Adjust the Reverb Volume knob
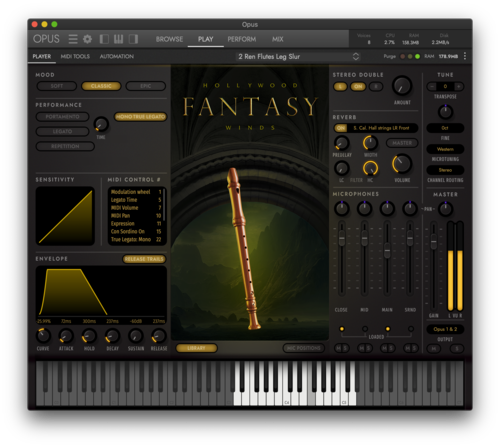This screenshot has width=500, height=447. pos(402,164)
